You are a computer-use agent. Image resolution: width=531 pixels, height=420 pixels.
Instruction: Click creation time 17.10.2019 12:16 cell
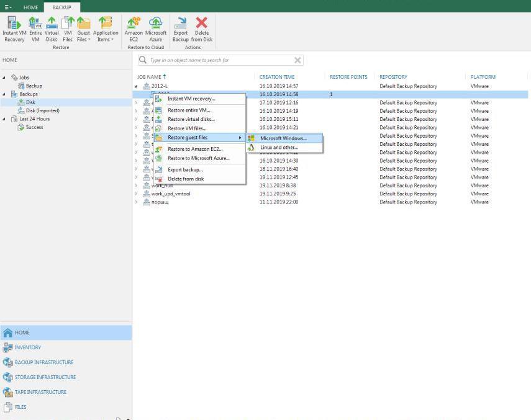(279, 103)
